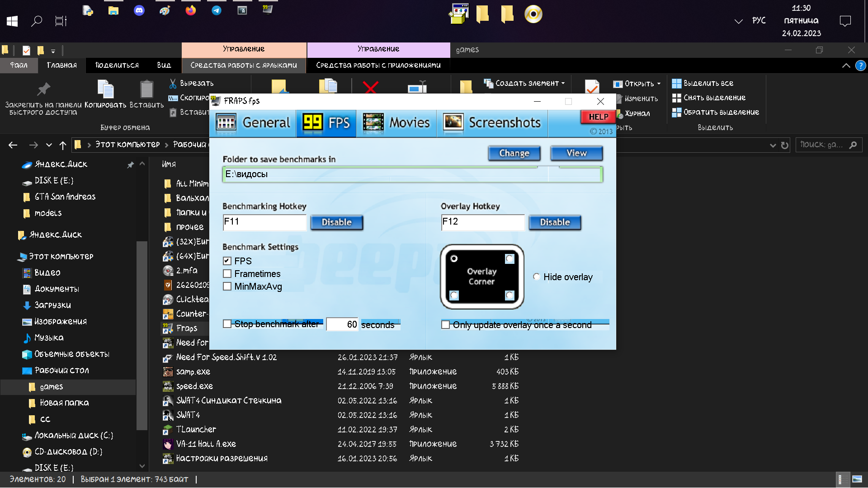Click the Выделить все icon
868x488 pixels.
pos(676,83)
